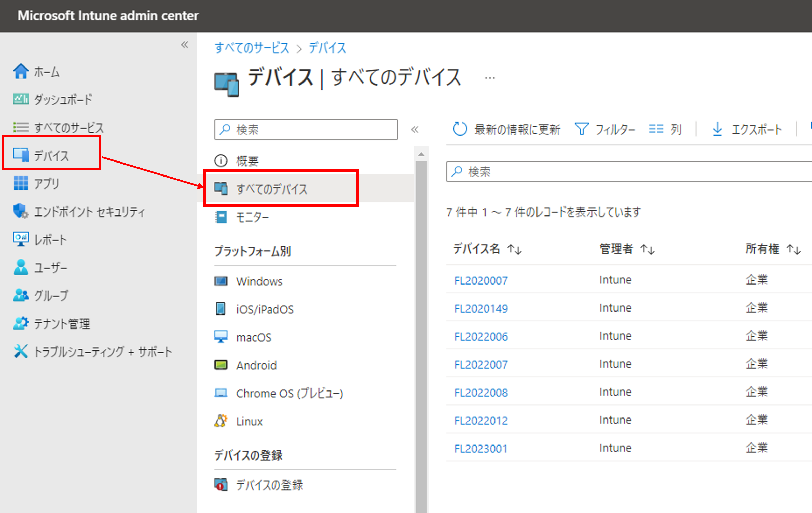Image resolution: width=812 pixels, height=513 pixels.
Task: Click the Monitor (モニター) book icon
Action: coord(221,217)
